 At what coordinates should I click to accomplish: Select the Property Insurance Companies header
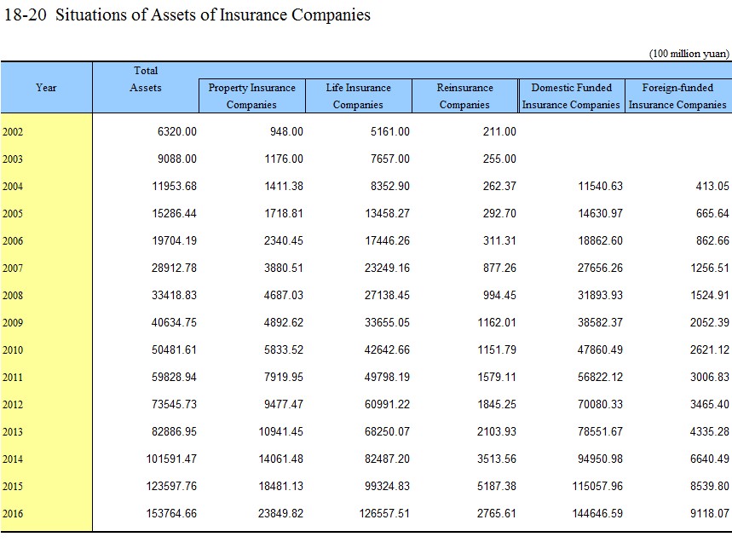[251, 96]
